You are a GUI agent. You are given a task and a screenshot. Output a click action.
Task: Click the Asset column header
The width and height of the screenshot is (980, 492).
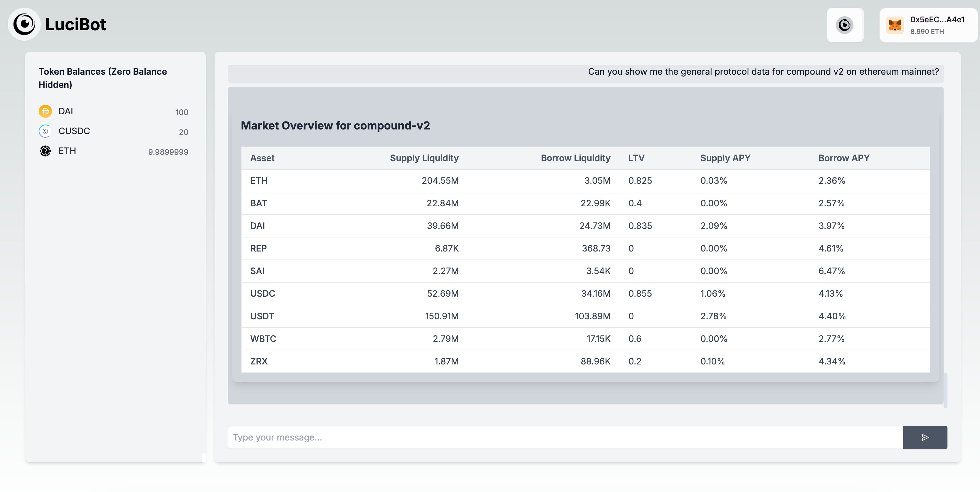click(x=262, y=158)
